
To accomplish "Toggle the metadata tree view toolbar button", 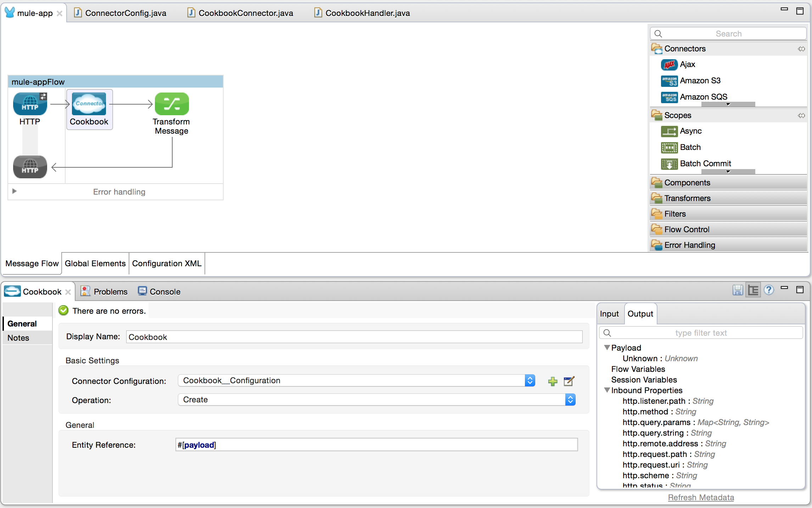I will pos(753,290).
